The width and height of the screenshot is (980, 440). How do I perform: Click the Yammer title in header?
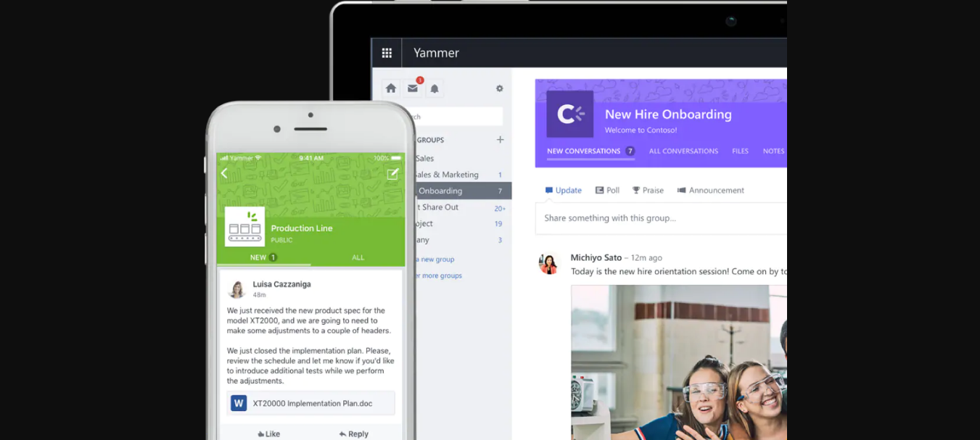[x=436, y=53]
